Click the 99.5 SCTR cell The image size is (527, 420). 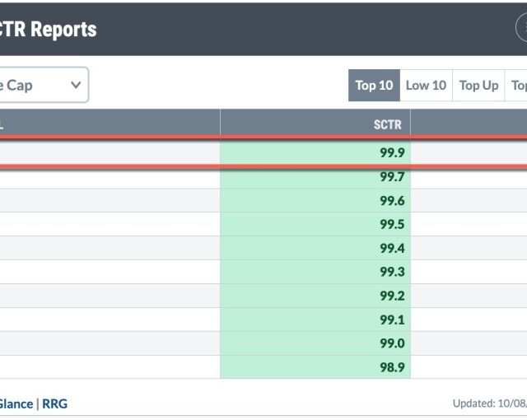[x=315, y=224]
